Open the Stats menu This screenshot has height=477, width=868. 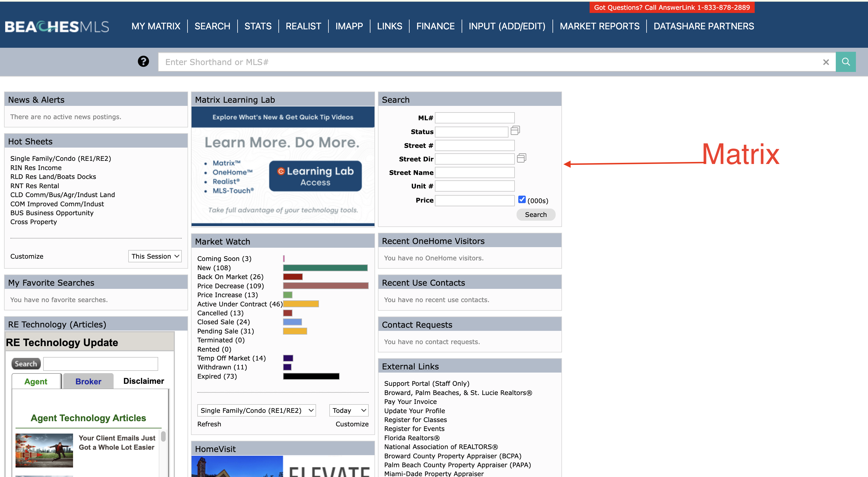click(258, 26)
